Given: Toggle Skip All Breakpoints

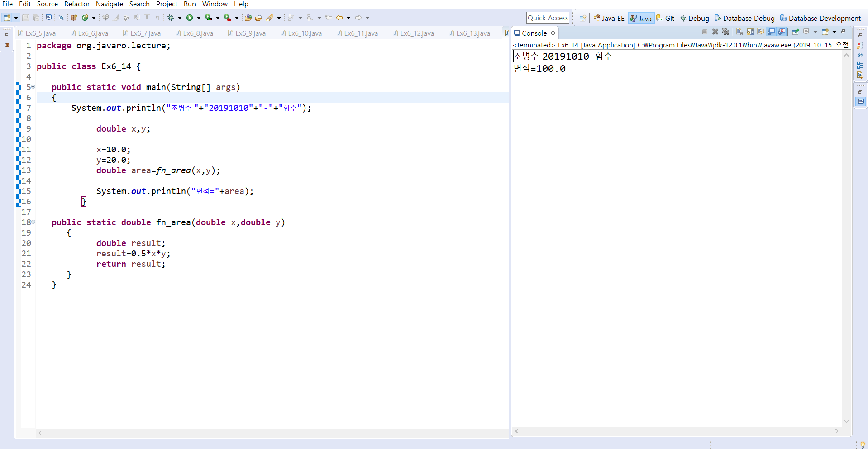Looking at the screenshot, I should (61, 18).
